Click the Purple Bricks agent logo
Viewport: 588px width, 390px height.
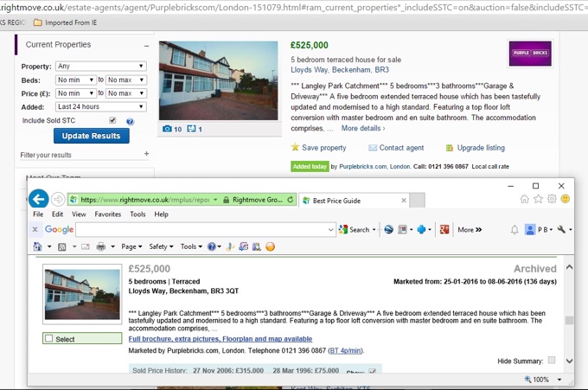[530, 54]
